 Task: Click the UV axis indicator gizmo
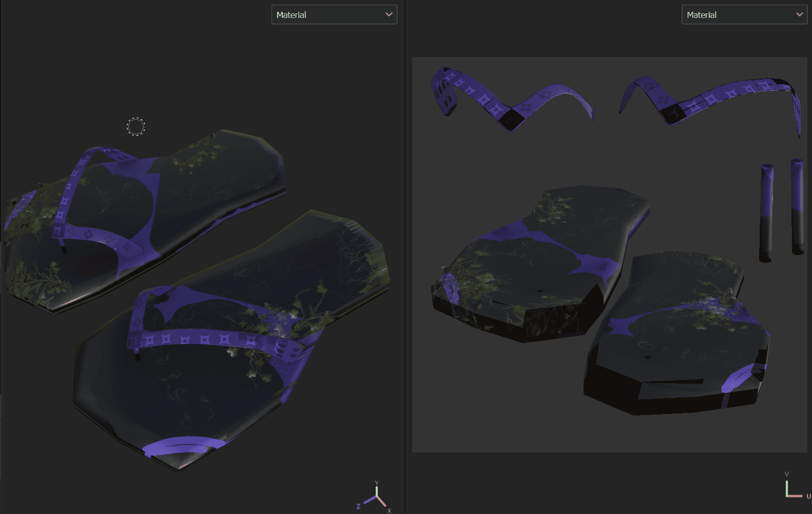[x=797, y=486]
